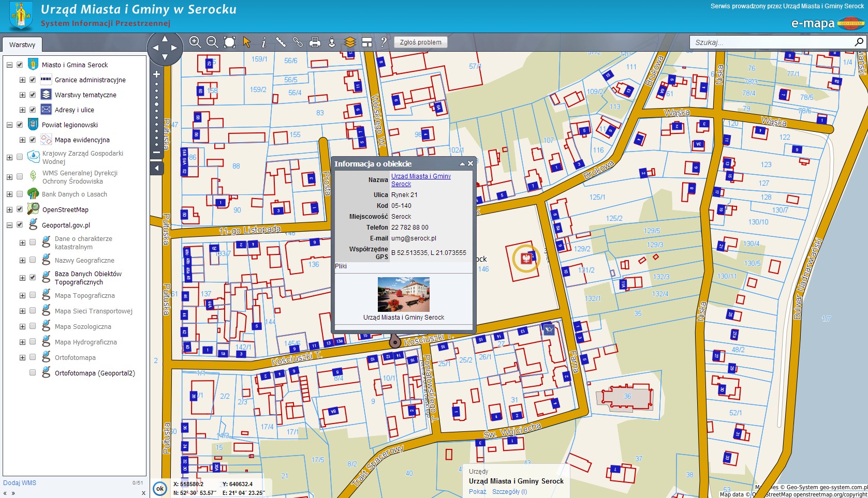Click the 'Szczegóły (I)' link
868x498 pixels.
pyautogui.click(x=509, y=492)
